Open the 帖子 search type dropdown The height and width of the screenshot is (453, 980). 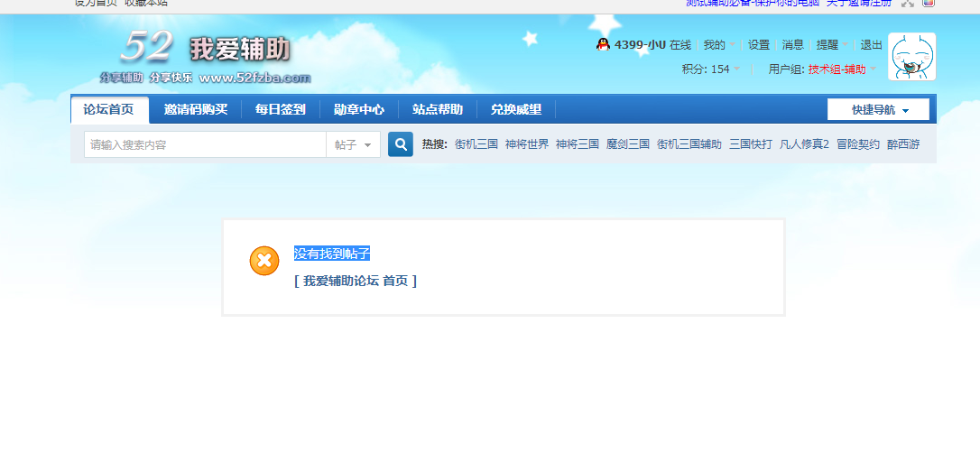[x=353, y=145]
